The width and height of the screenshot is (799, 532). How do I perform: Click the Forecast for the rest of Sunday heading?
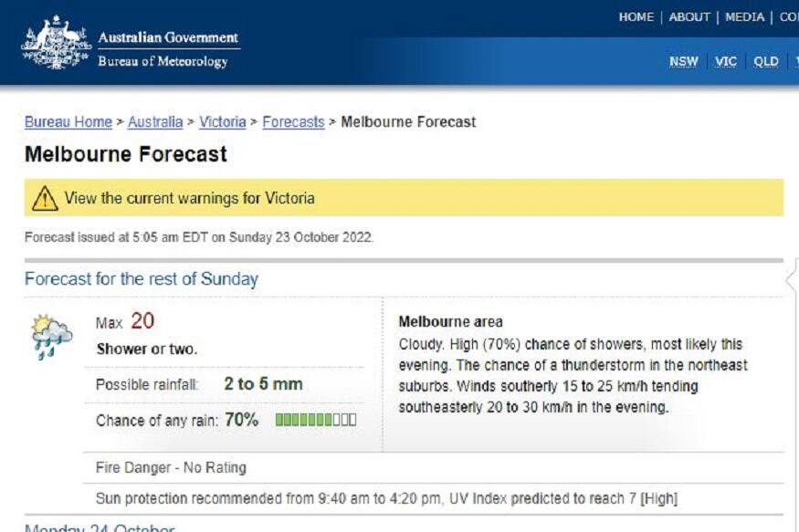tap(142, 279)
